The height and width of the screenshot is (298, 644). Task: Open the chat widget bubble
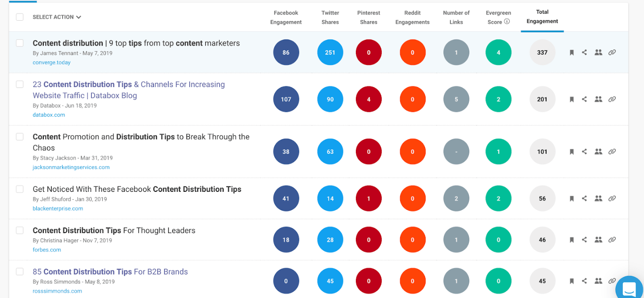(629, 288)
